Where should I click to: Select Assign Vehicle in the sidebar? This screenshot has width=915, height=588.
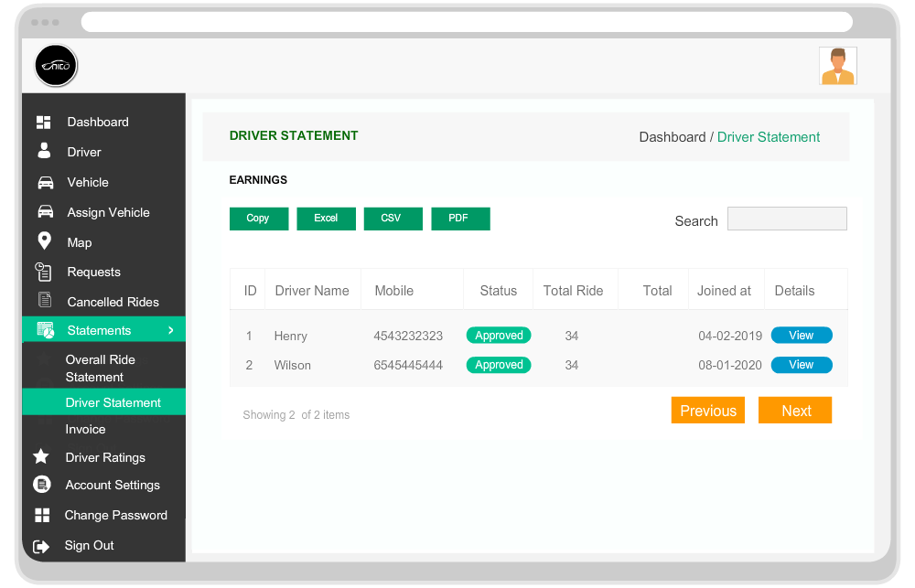109,213
